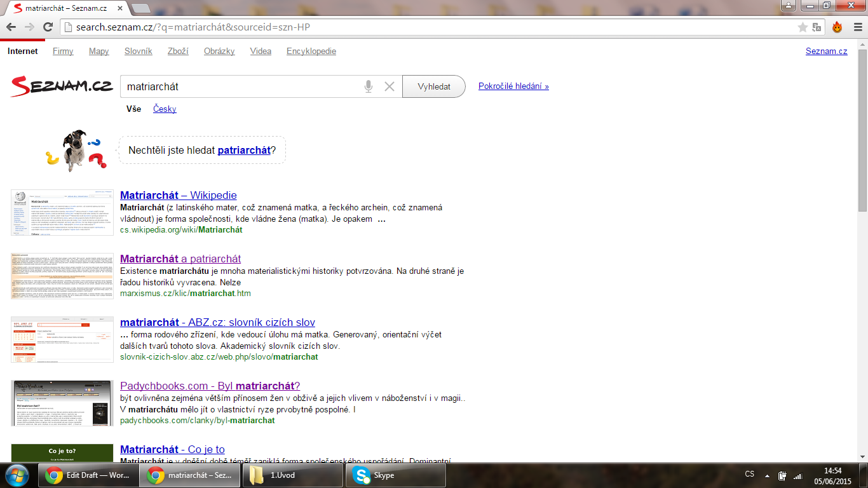The image size is (868, 488).
Task: Click the browser back arrow
Action: pos(11,27)
